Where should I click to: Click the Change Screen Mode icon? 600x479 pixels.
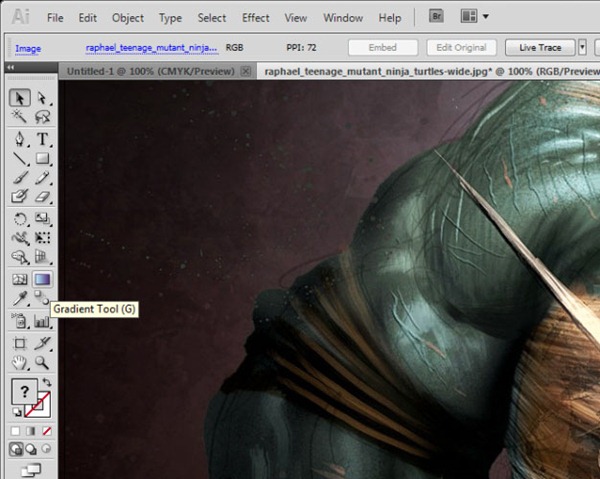click(x=31, y=470)
